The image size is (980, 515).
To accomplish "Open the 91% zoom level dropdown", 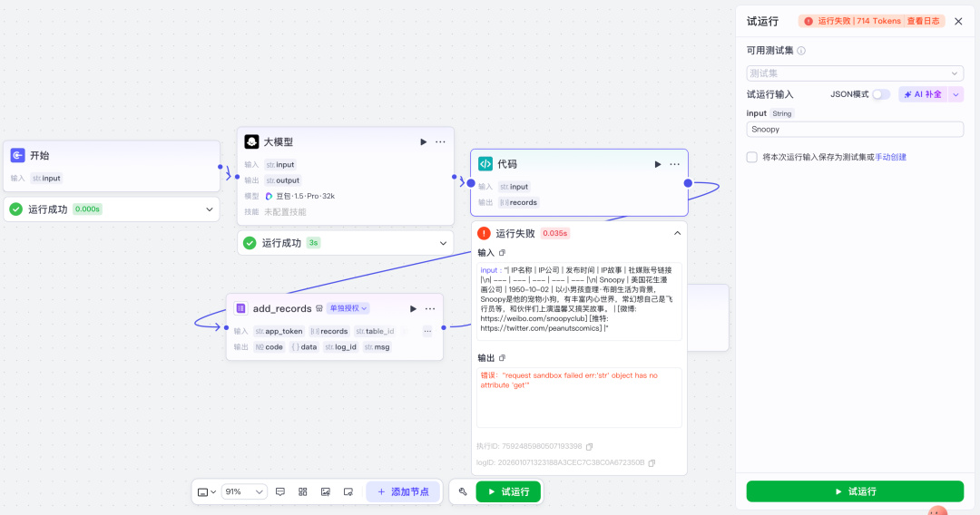I will click(244, 492).
